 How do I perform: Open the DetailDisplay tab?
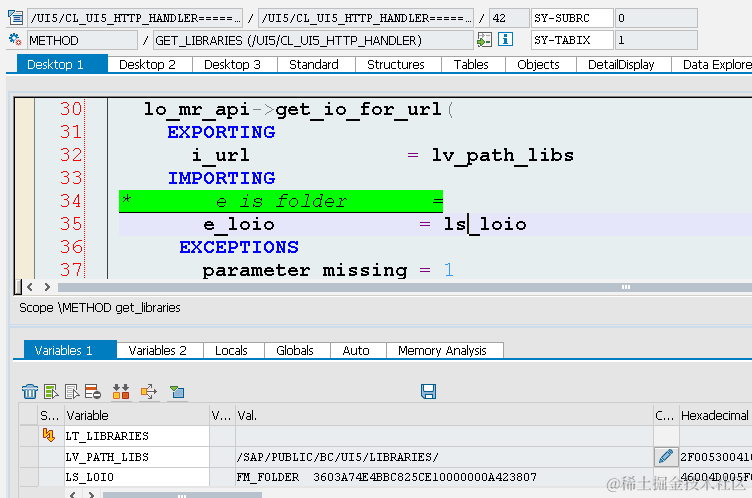[621, 65]
